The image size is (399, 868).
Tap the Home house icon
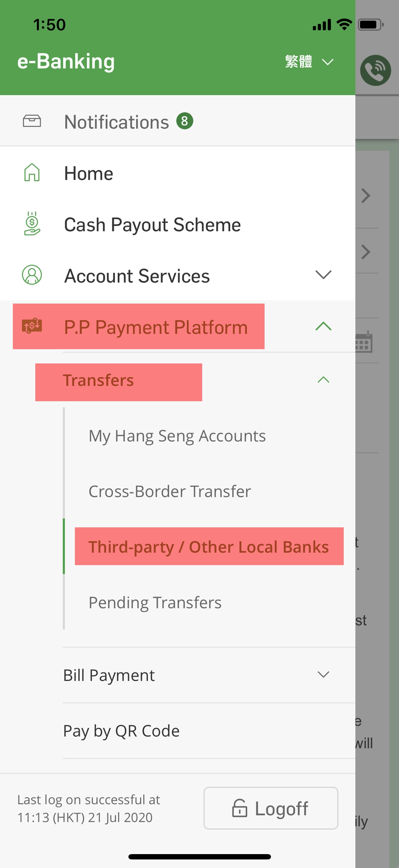(x=32, y=172)
